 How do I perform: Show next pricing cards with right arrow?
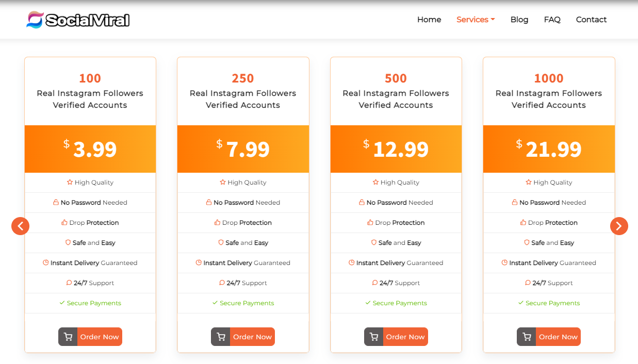click(619, 226)
